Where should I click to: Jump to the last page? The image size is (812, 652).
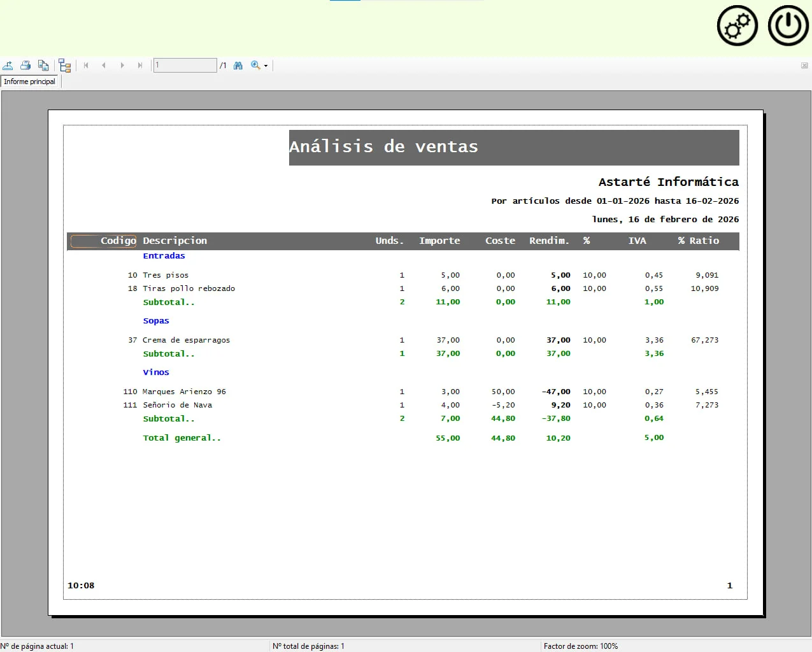click(x=140, y=66)
